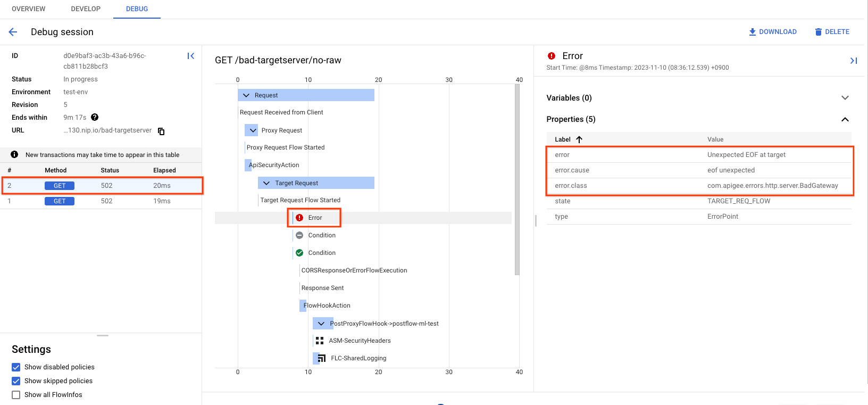Select the FLC-SharedLogging policy icon
Screen dimensions: 868x405
click(321, 358)
